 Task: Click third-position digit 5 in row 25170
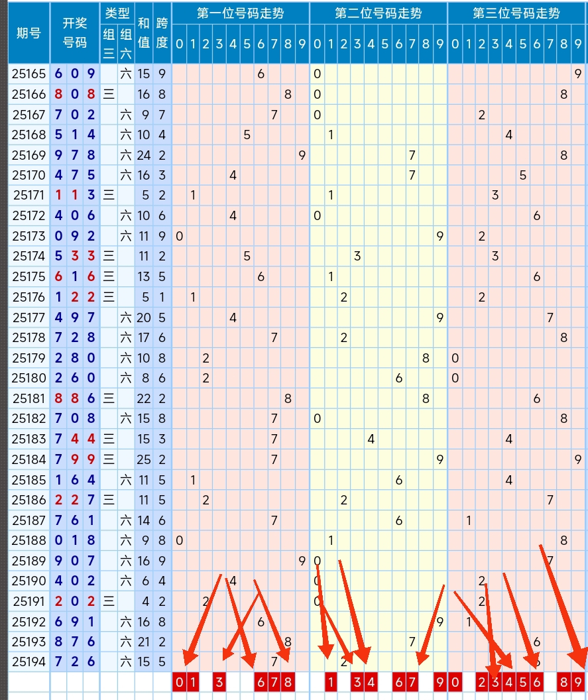click(x=523, y=175)
